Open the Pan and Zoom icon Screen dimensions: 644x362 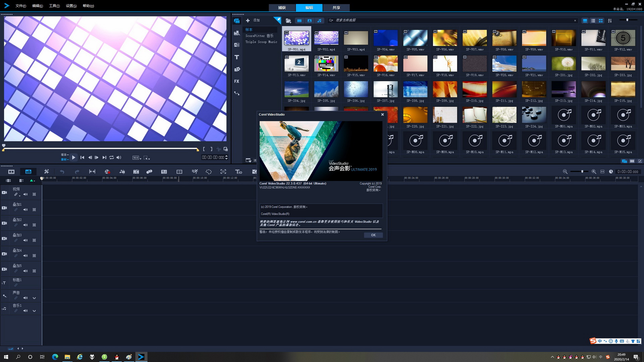pyautogui.click(x=223, y=172)
